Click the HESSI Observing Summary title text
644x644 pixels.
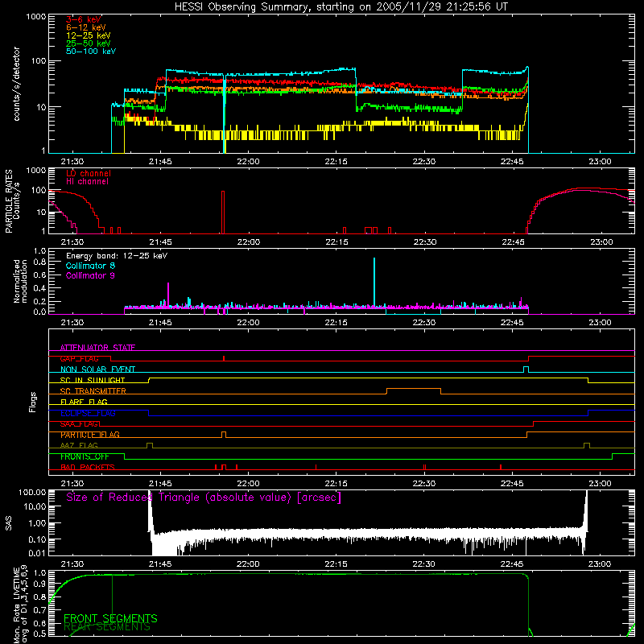[341, 7]
